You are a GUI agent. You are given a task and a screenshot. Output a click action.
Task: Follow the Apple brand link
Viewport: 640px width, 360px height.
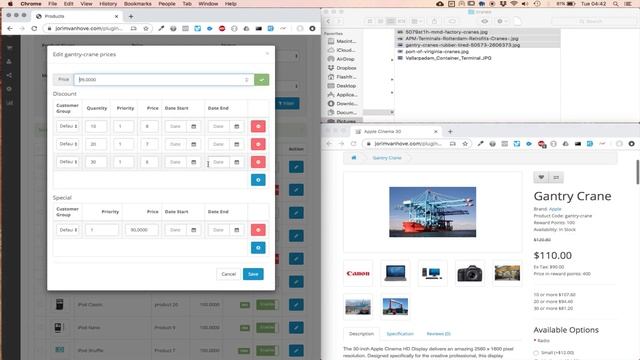(555, 209)
